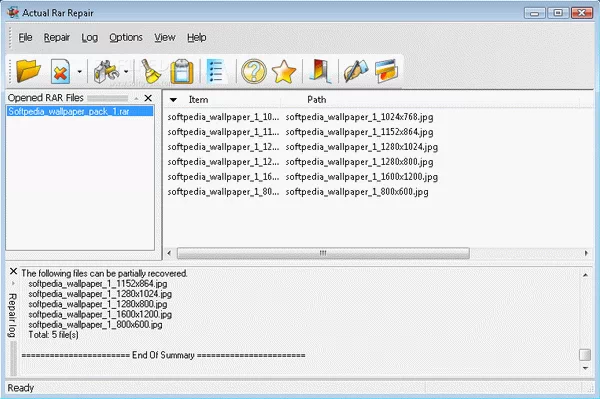
Task: Click the 'Total: 5 file(s)' log line
Action: click(x=53, y=335)
